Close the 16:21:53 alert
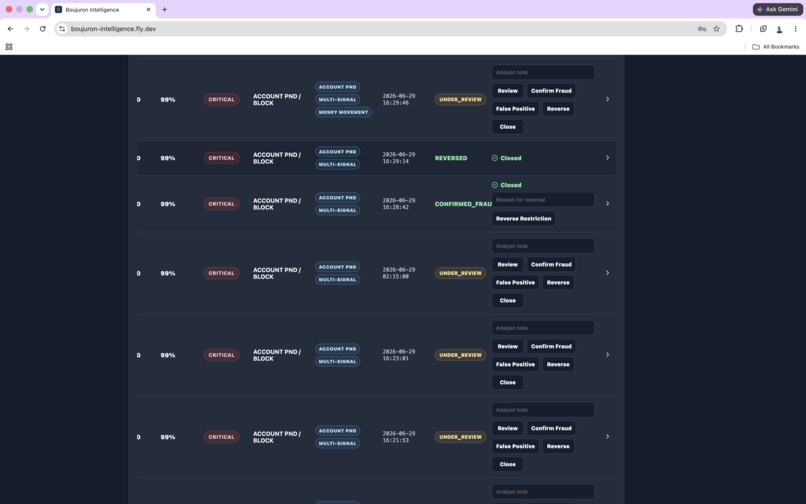This screenshot has height=504, width=806. [507, 464]
